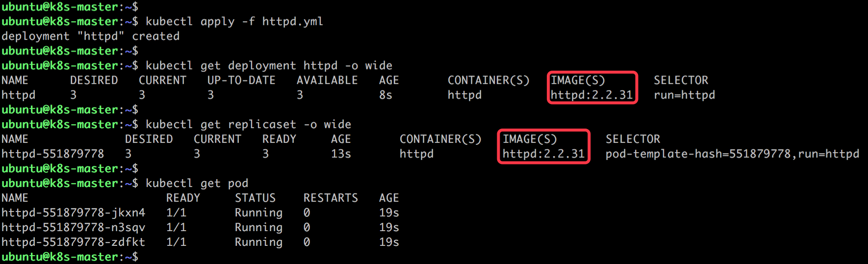868x264 pixels.
Task: Click the UP-TO-DATE column header
Action: pyautogui.click(x=241, y=80)
